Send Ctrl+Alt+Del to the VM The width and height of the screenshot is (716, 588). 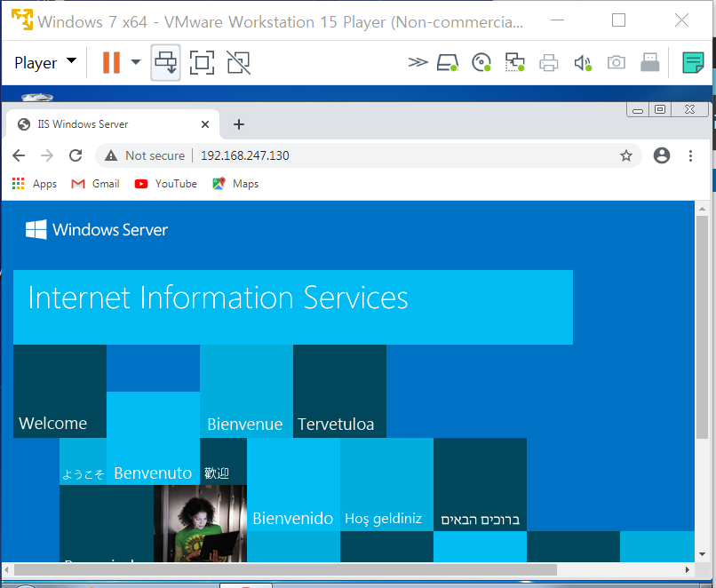(166, 62)
